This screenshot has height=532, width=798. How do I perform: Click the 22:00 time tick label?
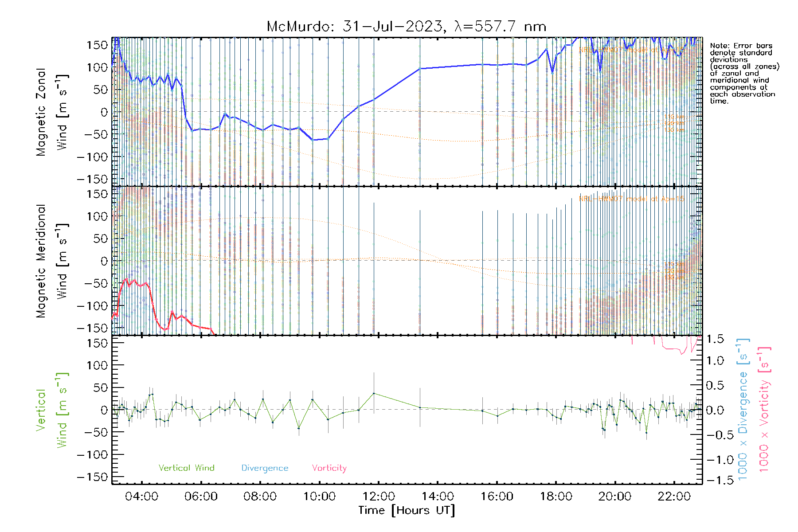click(x=674, y=496)
